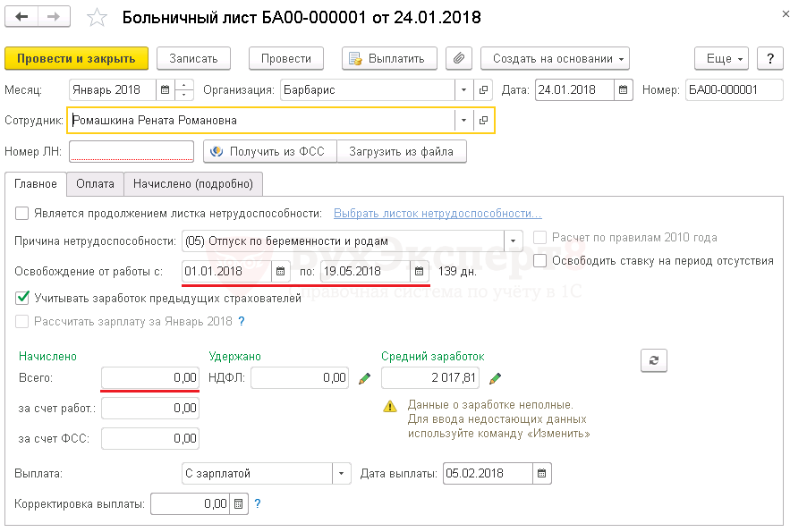Open calendar for start date 01.01.2018
The width and height of the screenshot is (790, 532).
pos(281,271)
